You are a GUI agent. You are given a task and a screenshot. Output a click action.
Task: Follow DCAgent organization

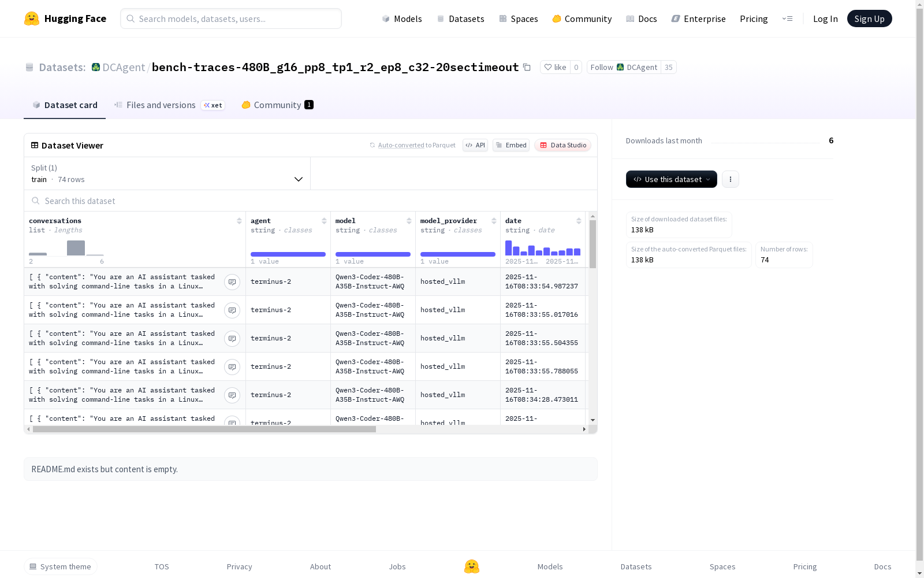(624, 67)
